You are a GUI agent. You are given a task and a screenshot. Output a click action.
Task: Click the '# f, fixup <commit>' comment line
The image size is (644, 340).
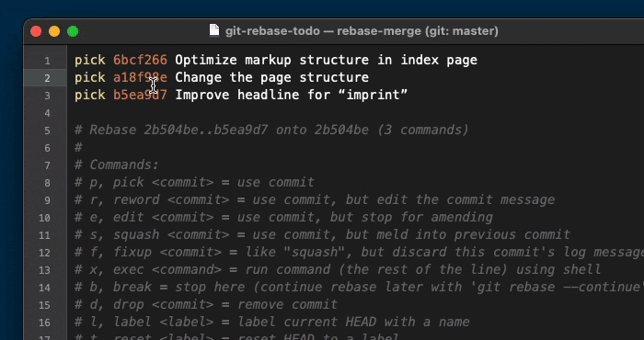click(359, 252)
